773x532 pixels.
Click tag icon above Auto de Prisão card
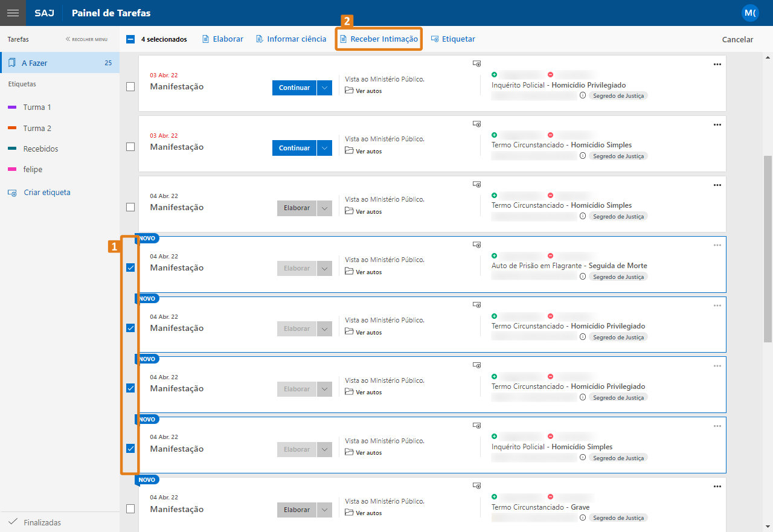(476, 245)
